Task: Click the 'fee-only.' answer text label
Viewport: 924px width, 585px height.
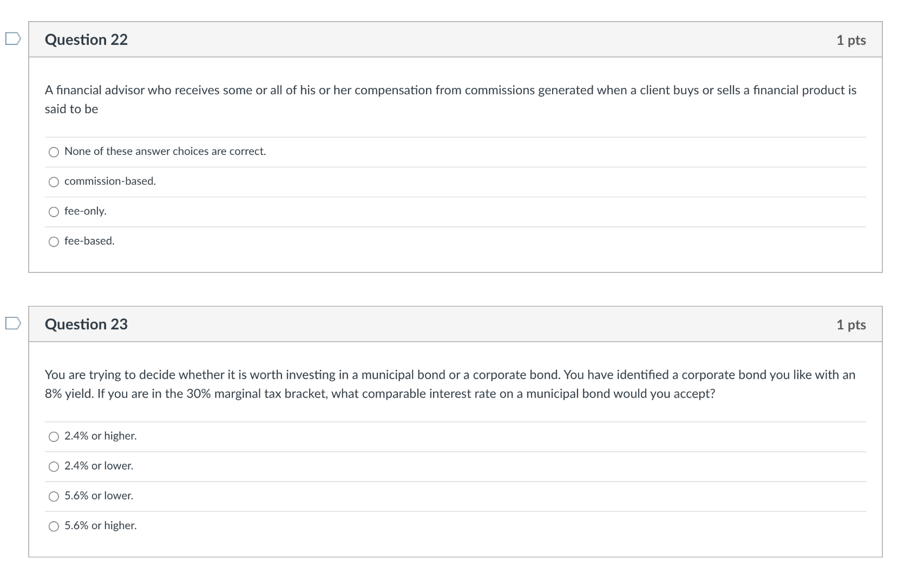Action: (x=85, y=211)
